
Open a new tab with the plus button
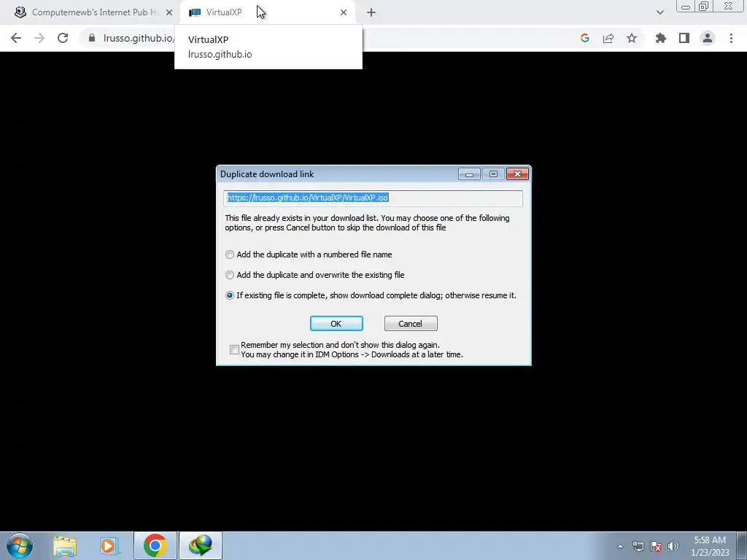point(371,12)
